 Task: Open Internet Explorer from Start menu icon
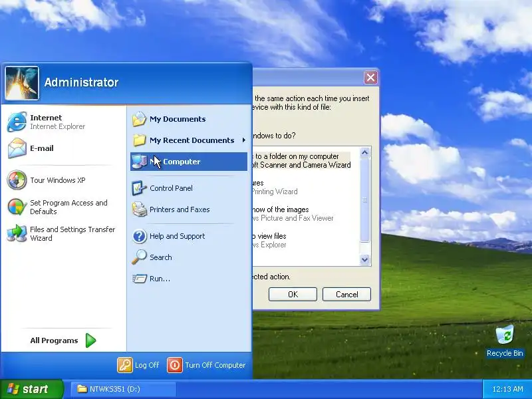(17, 122)
